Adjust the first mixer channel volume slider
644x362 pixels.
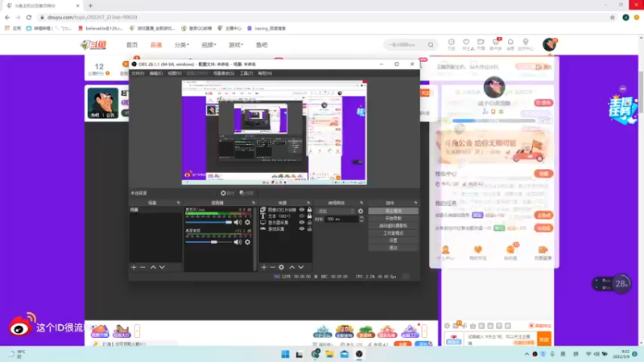(x=208, y=222)
